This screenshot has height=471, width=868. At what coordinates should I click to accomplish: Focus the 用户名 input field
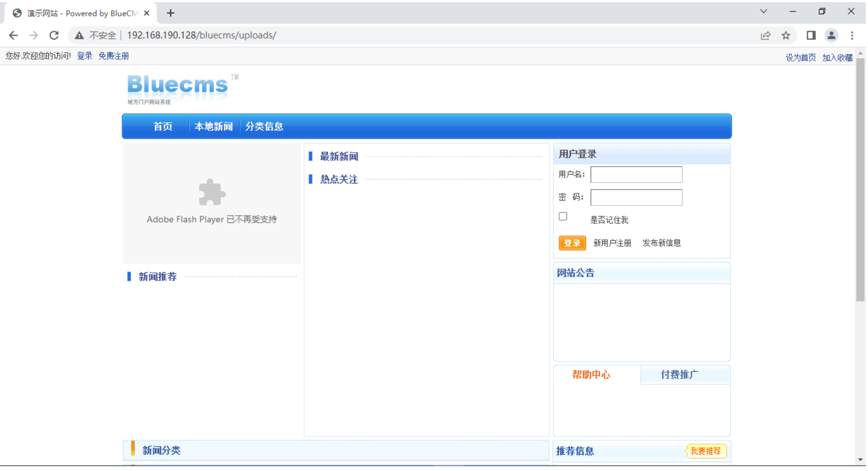pyautogui.click(x=636, y=175)
